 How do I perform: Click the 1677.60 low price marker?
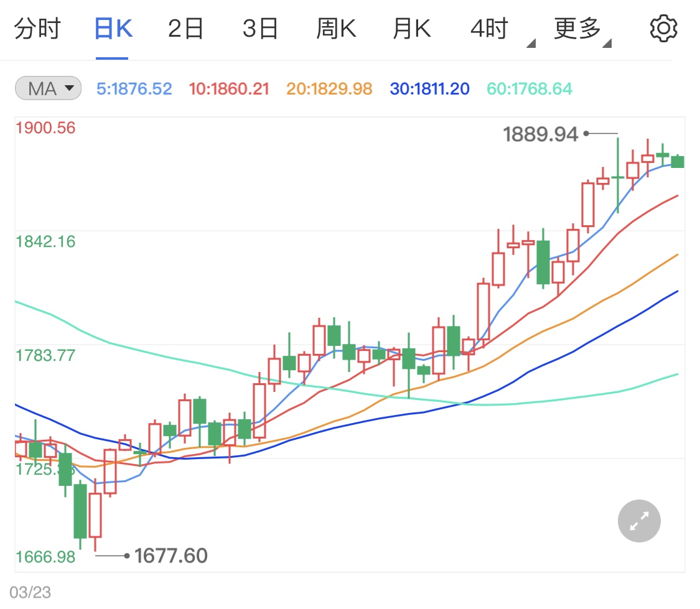[x=170, y=556]
